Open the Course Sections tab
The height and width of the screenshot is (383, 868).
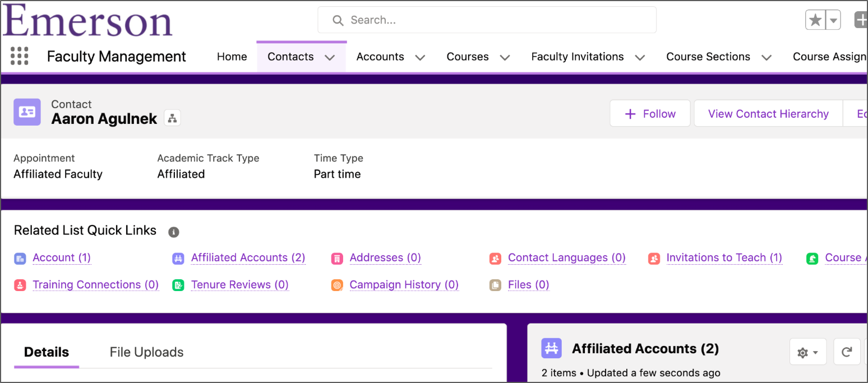click(708, 57)
